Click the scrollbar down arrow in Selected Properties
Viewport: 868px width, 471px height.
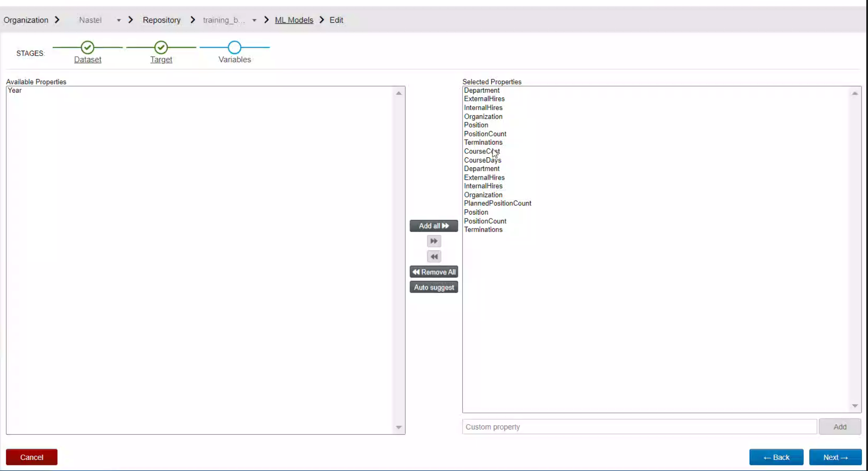855,405
